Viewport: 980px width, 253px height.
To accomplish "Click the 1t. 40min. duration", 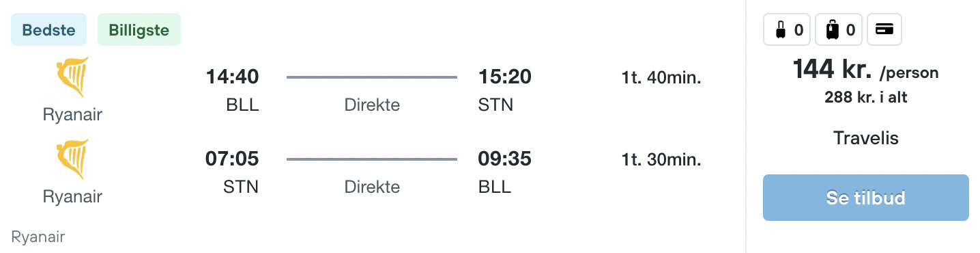I will tap(661, 78).
